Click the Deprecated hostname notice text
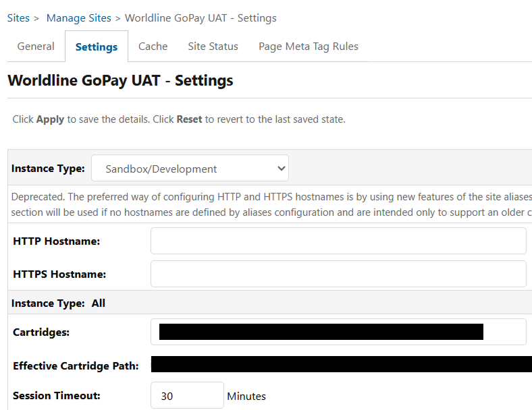Image resolution: width=532 pixels, height=410 pixels. [x=271, y=204]
